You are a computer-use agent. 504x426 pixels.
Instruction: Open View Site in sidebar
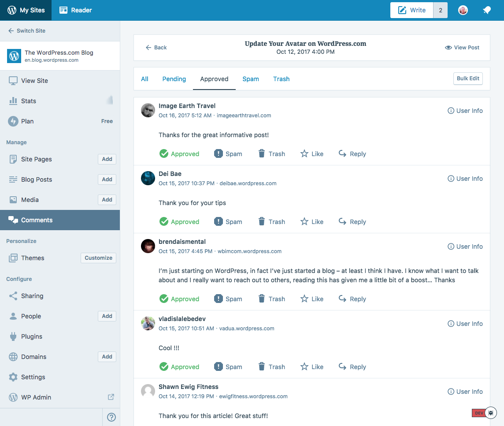coord(60,81)
